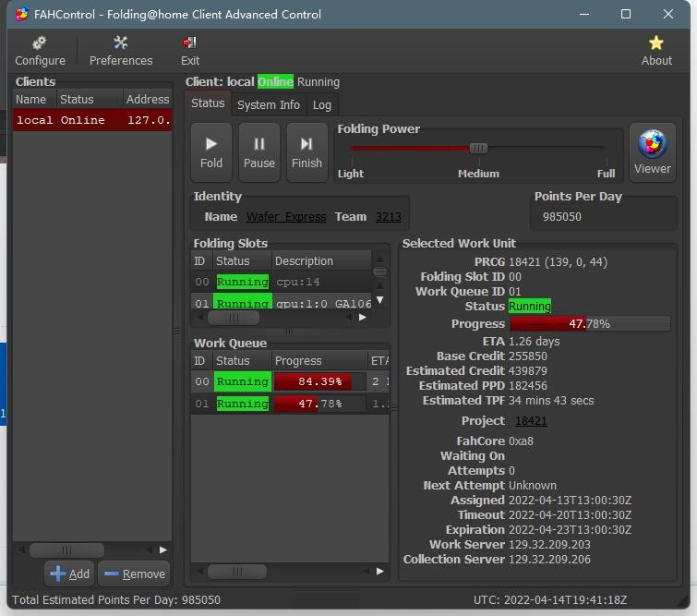Switch to the Status tab

coord(208,103)
